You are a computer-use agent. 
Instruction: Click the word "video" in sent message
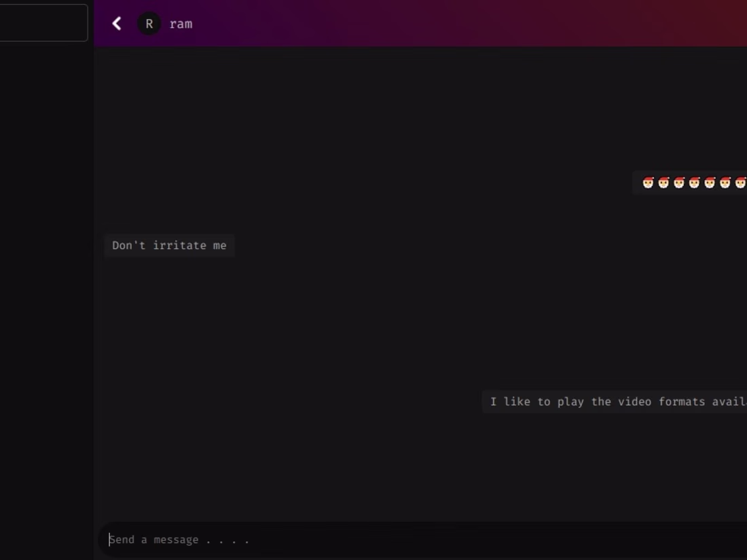tap(634, 402)
